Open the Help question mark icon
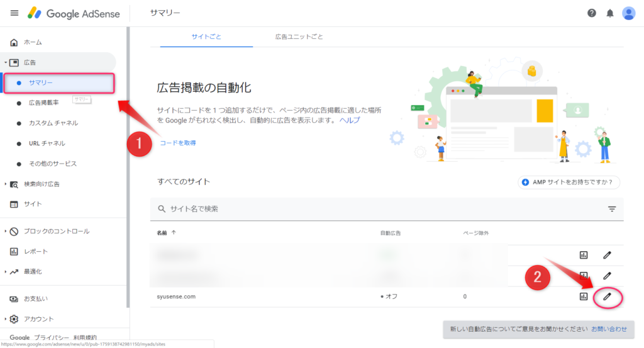The height and width of the screenshot is (348, 644). pos(591,13)
